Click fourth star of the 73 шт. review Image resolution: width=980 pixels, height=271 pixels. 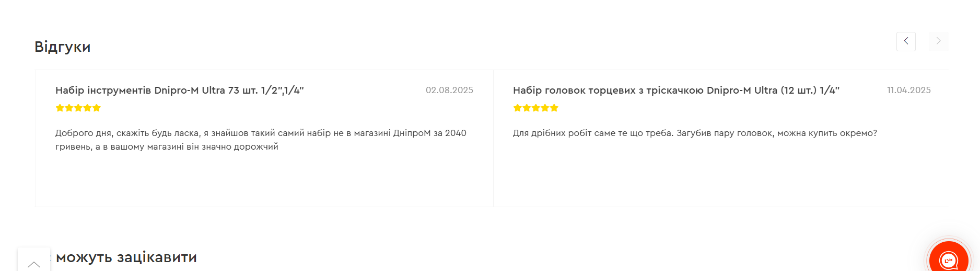[x=87, y=108]
